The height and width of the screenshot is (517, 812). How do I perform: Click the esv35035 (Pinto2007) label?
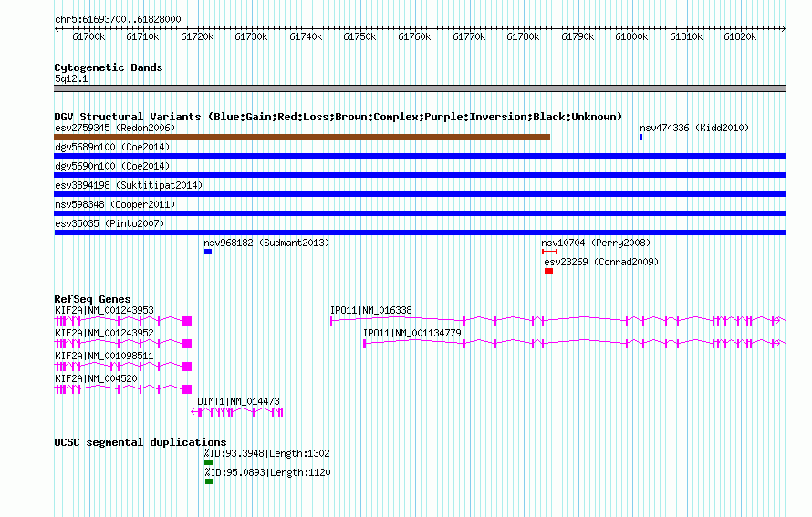[x=109, y=223]
